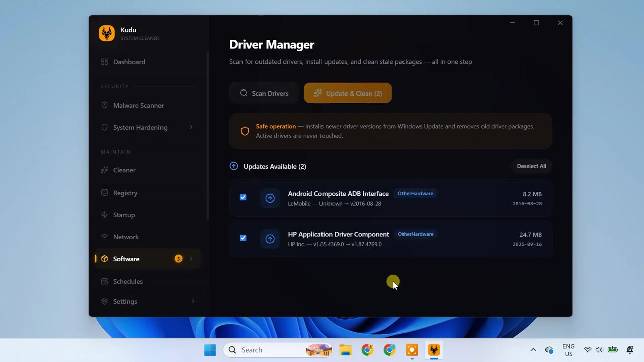Click the 2016-08-28 date text

(x=527, y=204)
